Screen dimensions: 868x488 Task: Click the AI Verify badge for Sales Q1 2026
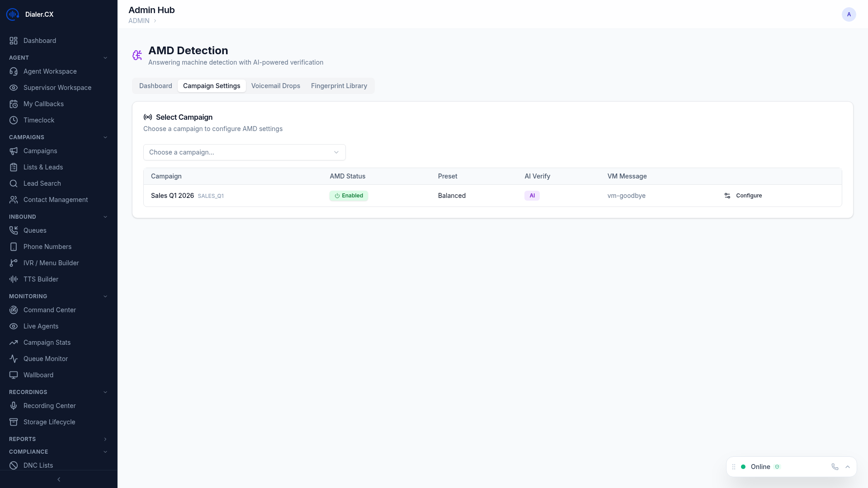pyautogui.click(x=532, y=196)
